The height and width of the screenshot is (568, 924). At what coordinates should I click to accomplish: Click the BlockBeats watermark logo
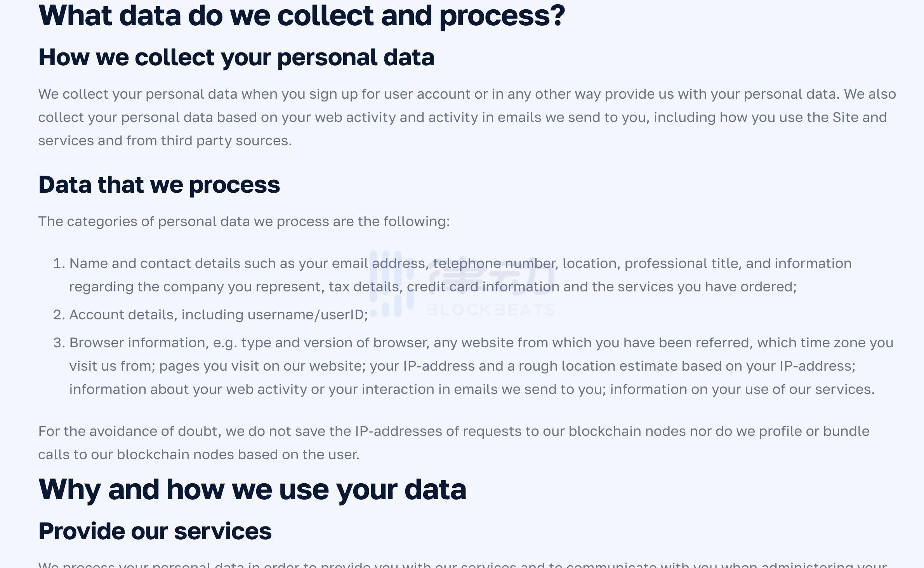click(x=462, y=284)
